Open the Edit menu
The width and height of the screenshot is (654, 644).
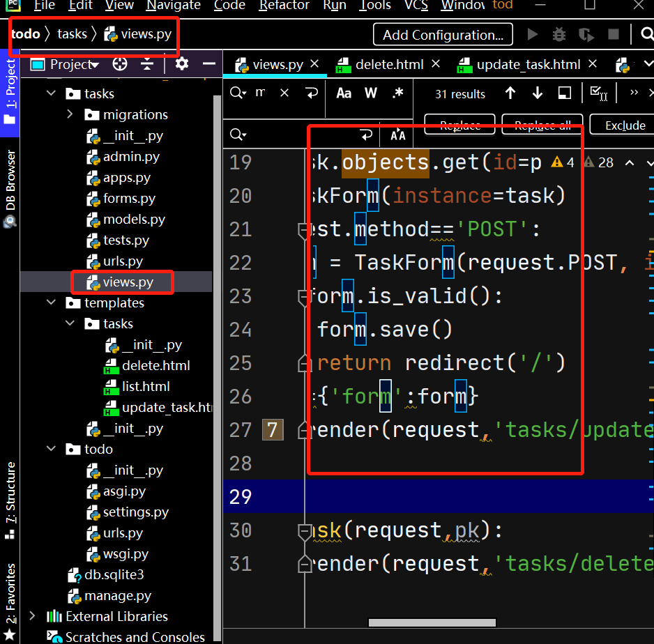click(x=80, y=5)
